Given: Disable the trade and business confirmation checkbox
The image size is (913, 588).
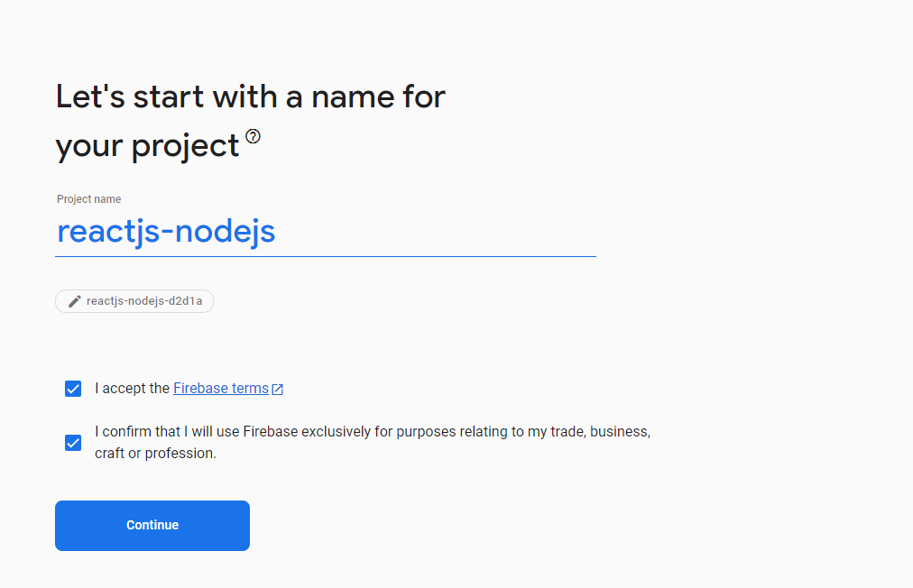Looking at the screenshot, I should [72, 442].
